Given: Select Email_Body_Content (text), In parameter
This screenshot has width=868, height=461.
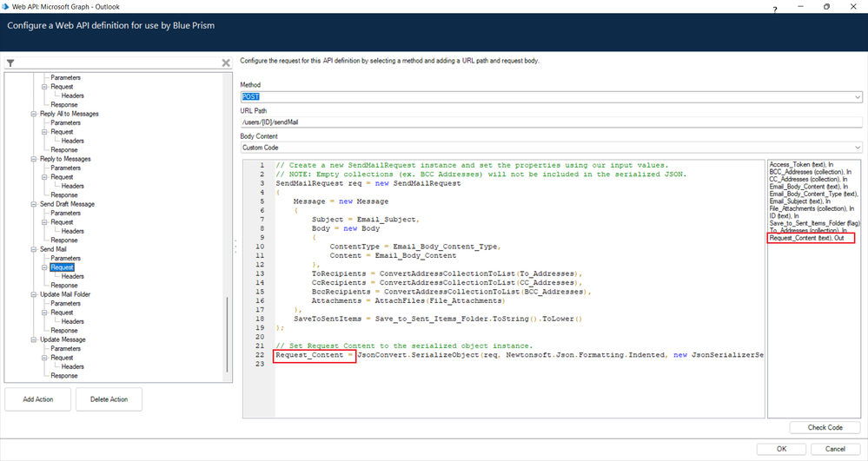Looking at the screenshot, I should tap(808, 187).
